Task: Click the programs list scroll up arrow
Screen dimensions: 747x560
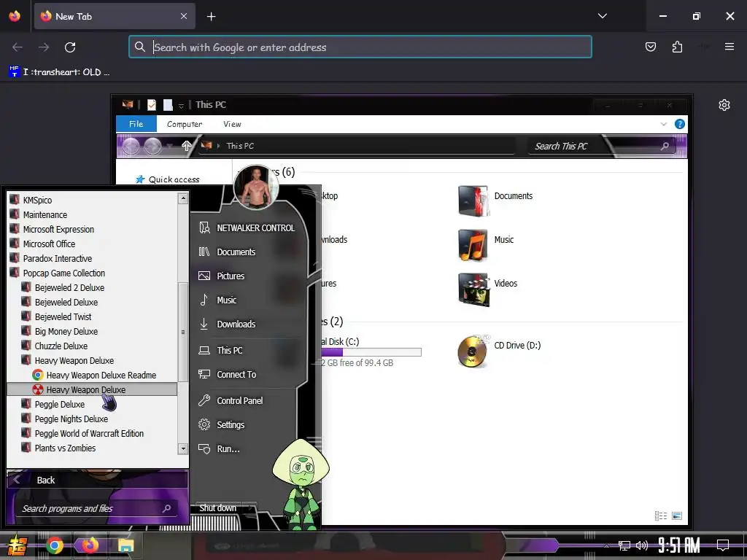Action: (183, 198)
